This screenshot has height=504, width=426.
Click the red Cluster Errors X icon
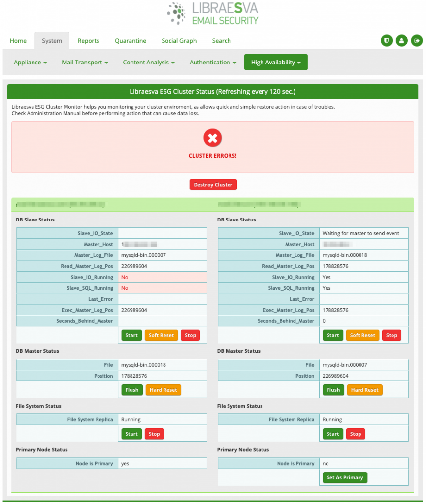point(212,138)
